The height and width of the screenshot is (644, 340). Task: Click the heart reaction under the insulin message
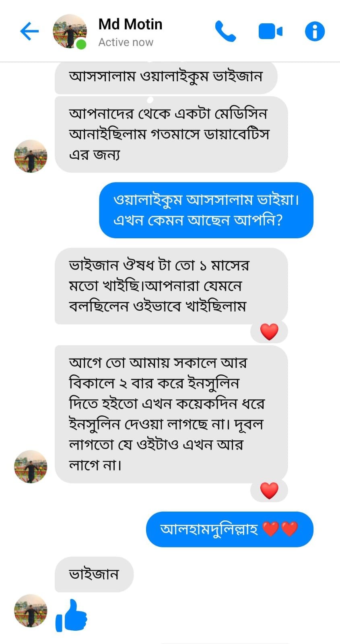coord(269,490)
